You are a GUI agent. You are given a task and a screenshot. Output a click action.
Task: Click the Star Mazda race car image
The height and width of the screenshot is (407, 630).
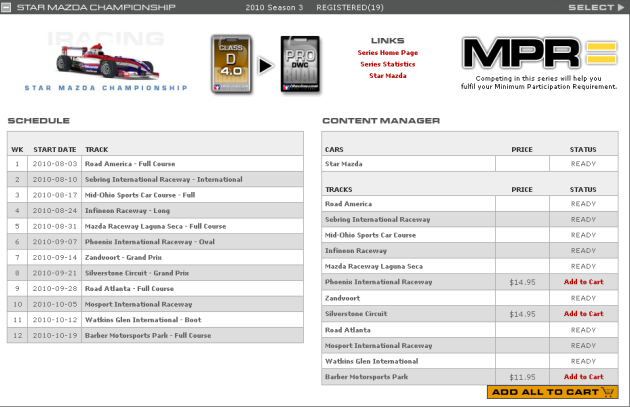(107, 61)
